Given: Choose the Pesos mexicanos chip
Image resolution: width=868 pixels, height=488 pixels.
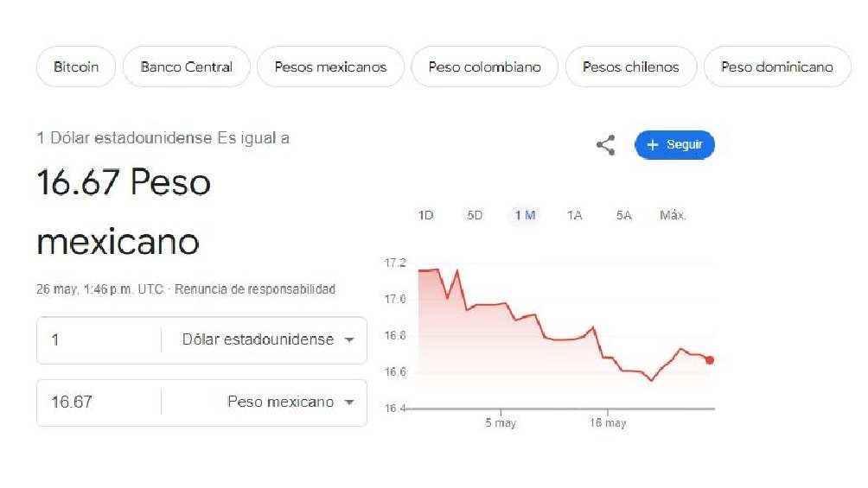Looking at the screenshot, I should tap(330, 67).
